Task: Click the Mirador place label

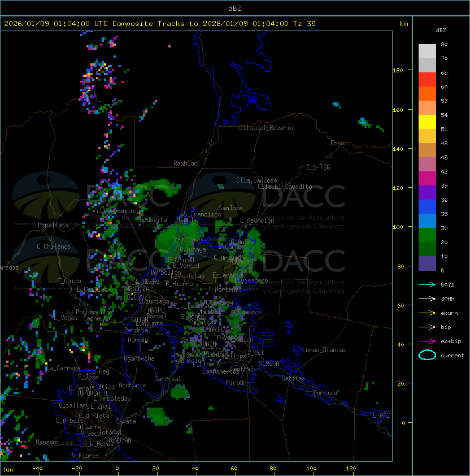Action: (x=238, y=383)
